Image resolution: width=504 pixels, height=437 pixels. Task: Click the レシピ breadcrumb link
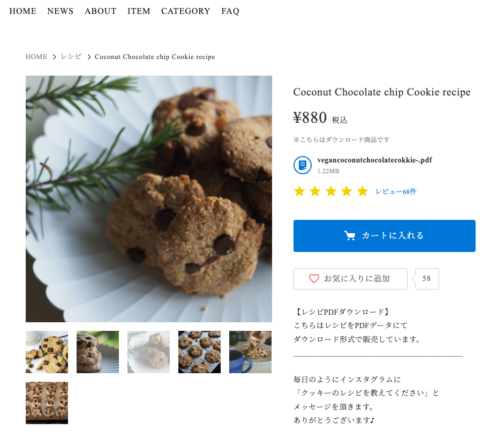[x=71, y=57]
